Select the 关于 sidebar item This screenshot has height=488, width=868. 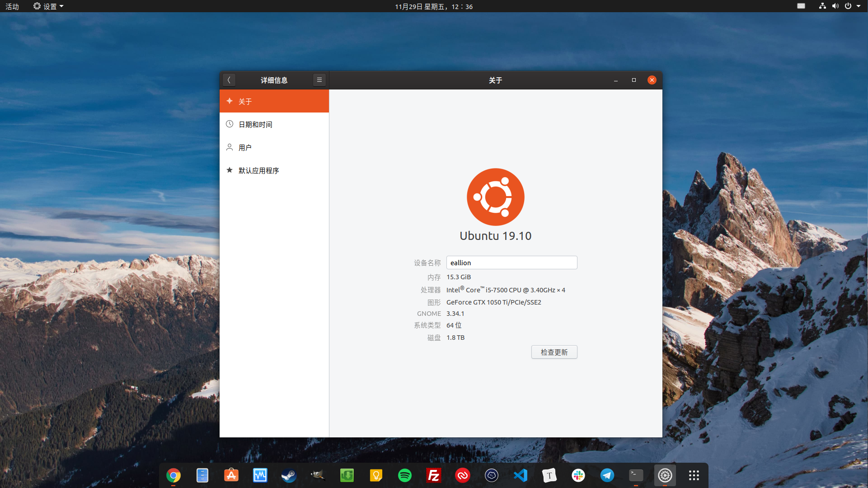point(274,101)
